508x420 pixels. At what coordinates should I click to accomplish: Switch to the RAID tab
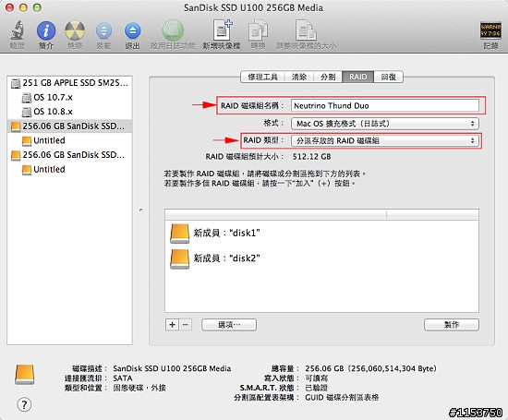(x=357, y=77)
